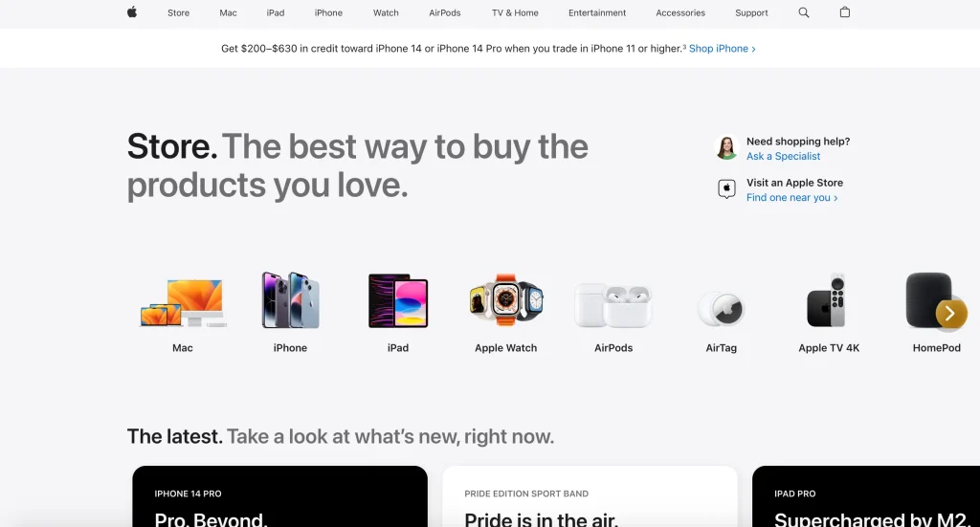Select the Mac product image
The image size is (980, 527).
(183, 302)
